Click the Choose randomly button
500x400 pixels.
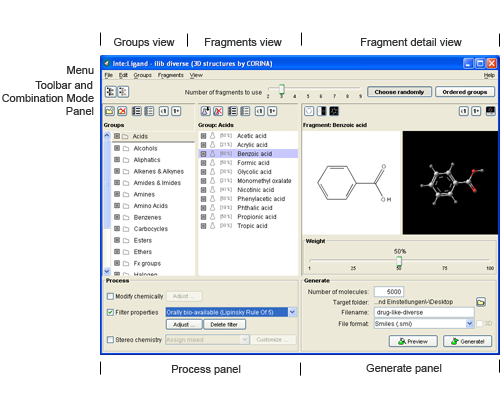(x=399, y=92)
